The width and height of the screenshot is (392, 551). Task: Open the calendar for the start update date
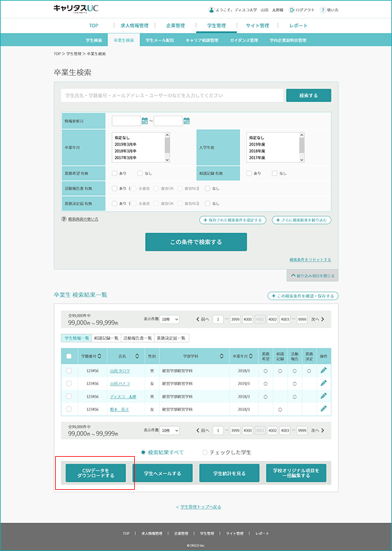pyautogui.click(x=145, y=121)
